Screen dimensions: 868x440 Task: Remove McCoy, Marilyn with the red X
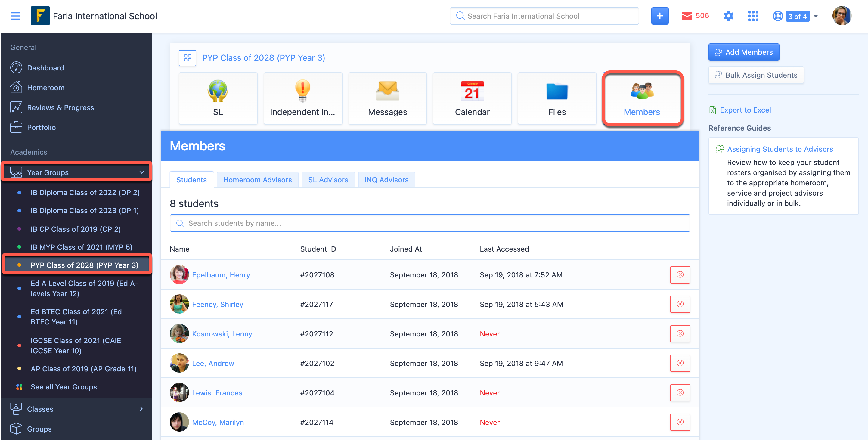pyautogui.click(x=680, y=422)
